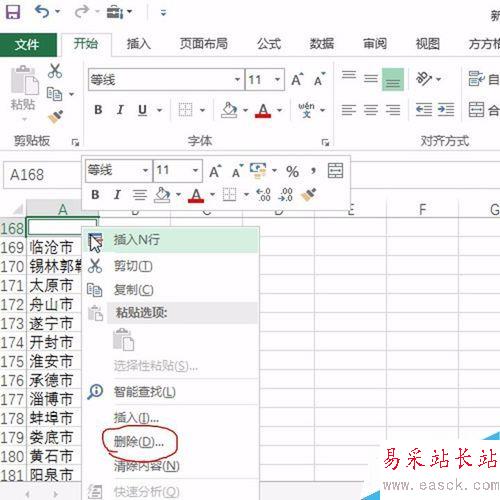Click Decrease Indent icon in ribbon

(x=424, y=110)
